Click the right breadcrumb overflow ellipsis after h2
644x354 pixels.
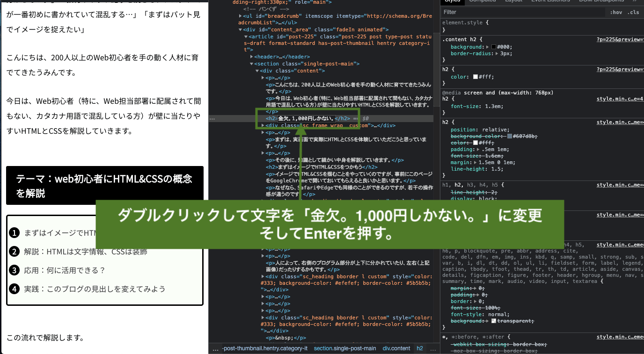tap(432, 349)
